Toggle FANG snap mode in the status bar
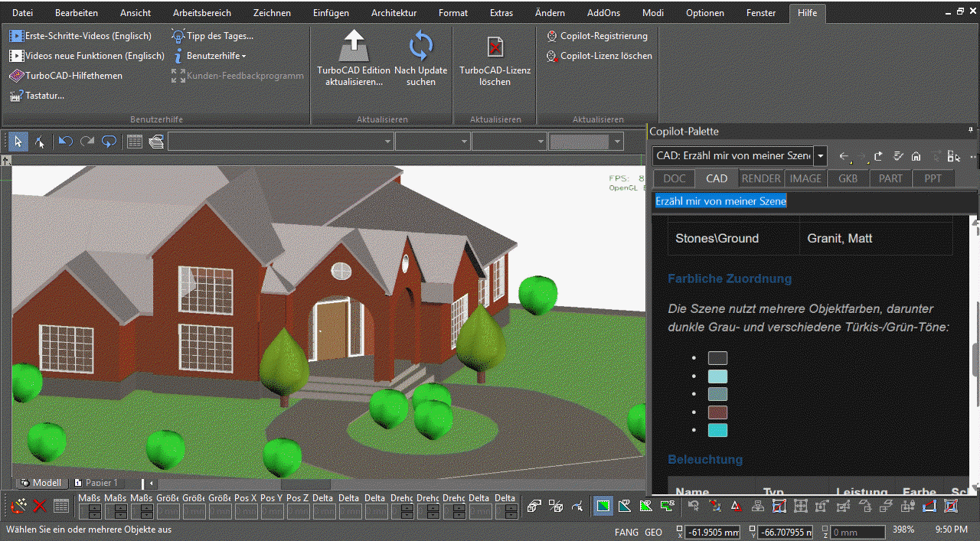 click(626, 532)
